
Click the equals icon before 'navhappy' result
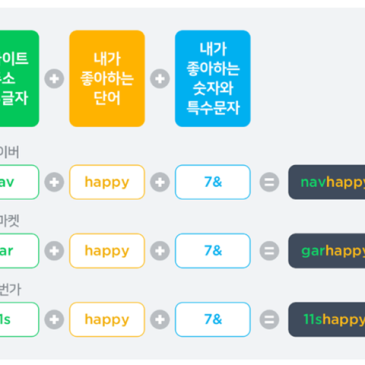pyautogui.click(x=269, y=182)
